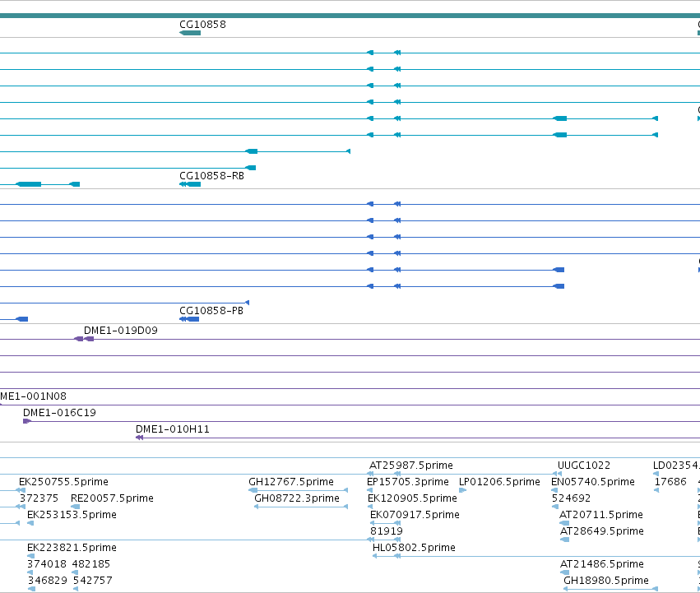Select the CG10858-RB transcript label

211,176
